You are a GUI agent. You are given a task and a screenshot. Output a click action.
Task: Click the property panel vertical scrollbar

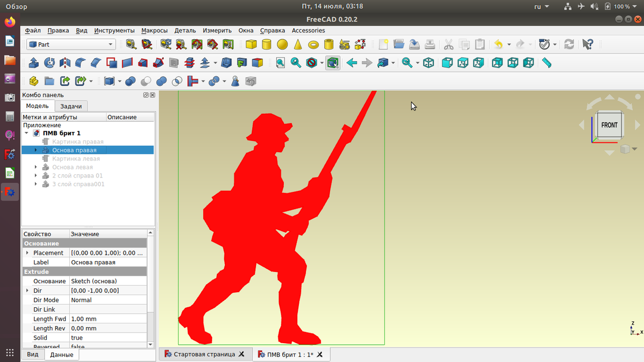pyautogui.click(x=150, y=289)
